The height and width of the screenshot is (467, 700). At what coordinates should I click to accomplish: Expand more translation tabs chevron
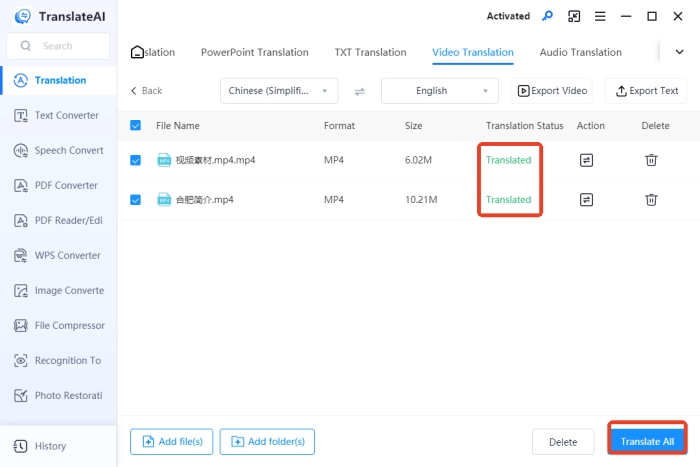click(x=679, y=52)
